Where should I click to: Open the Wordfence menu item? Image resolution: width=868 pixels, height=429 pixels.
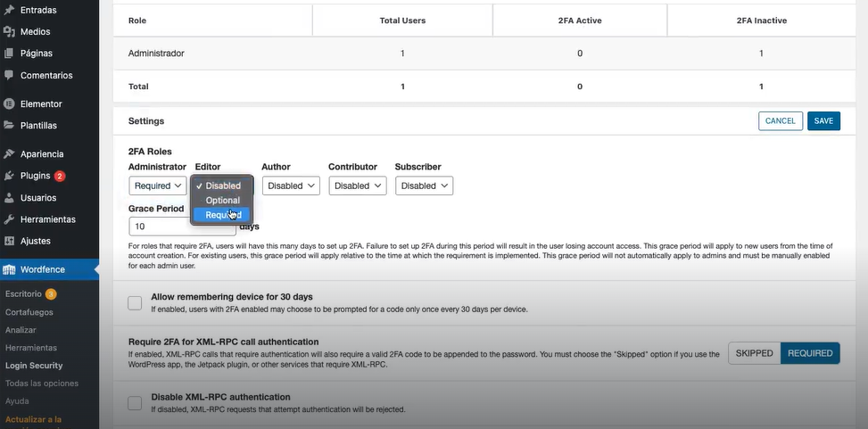[x=49, y=269]
